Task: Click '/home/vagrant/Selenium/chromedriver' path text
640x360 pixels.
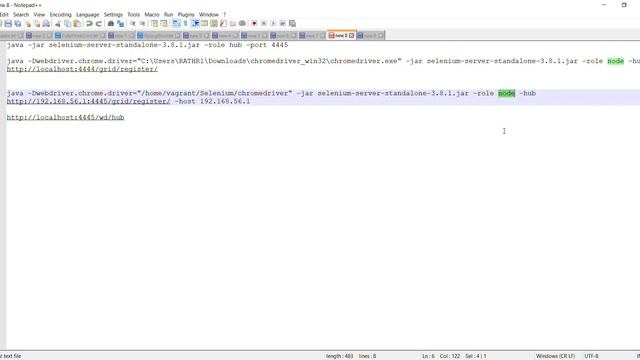Action: (215, 93)
